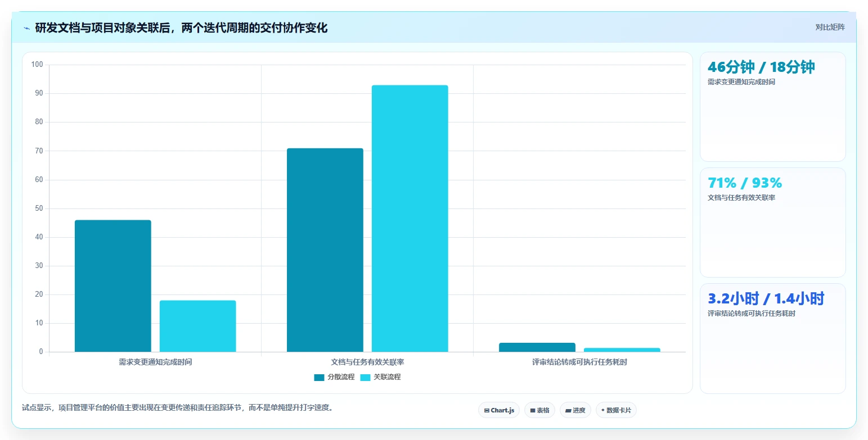Click the 分散流程 bar for 文档与任务有效关联率

[x=325, y=250]
